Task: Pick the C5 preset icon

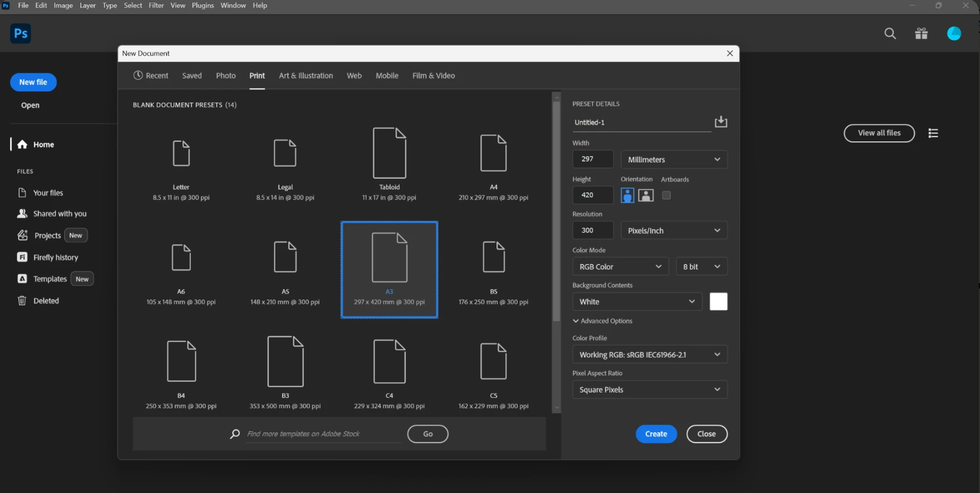Action: coord(494,361)
